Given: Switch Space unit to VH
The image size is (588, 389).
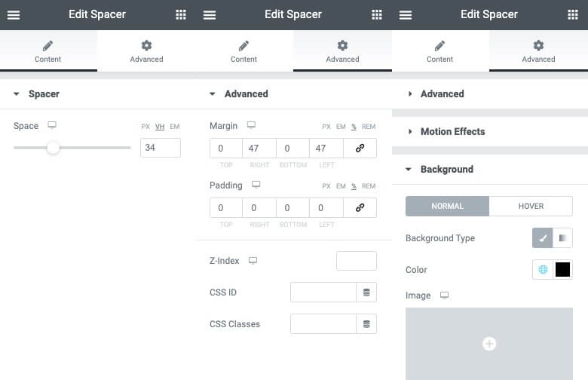Looking at the screenshot, I should (160, 127).
